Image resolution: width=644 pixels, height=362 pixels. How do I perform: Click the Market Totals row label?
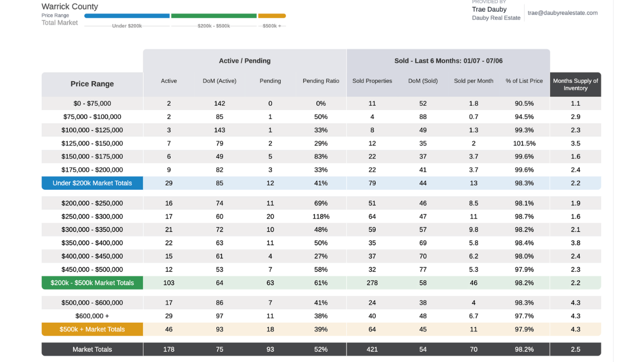click(x=92, y=350)
